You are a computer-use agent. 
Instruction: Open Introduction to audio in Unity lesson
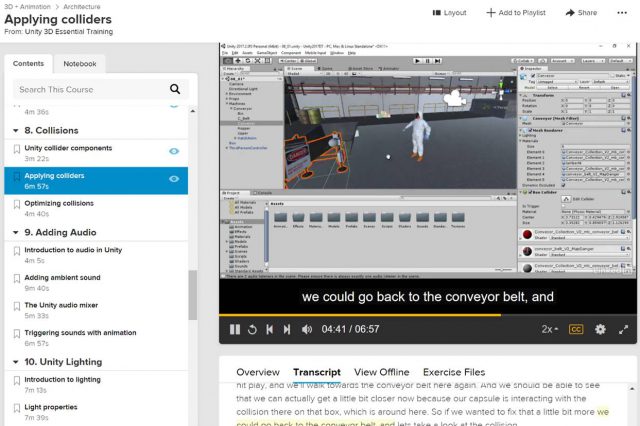click(73, 250)
